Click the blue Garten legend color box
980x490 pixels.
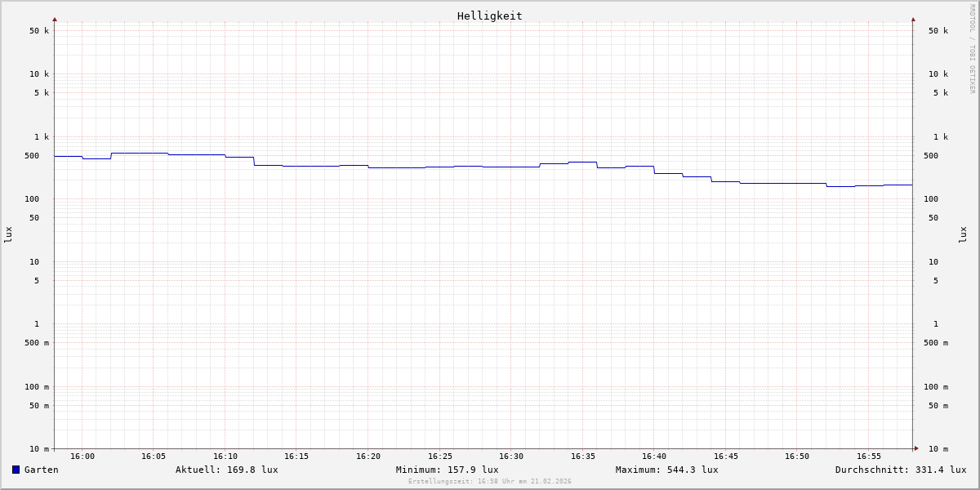point(16,470)
